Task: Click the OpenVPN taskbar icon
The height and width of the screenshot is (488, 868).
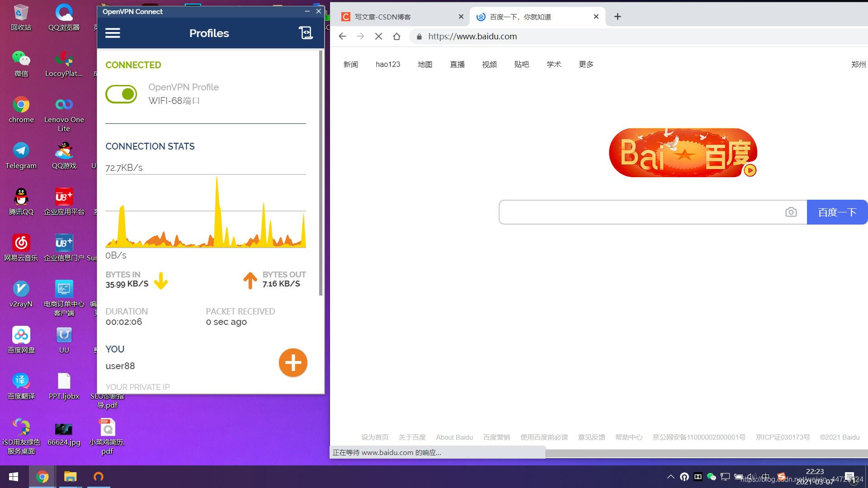Action: (x=98, y=477)
